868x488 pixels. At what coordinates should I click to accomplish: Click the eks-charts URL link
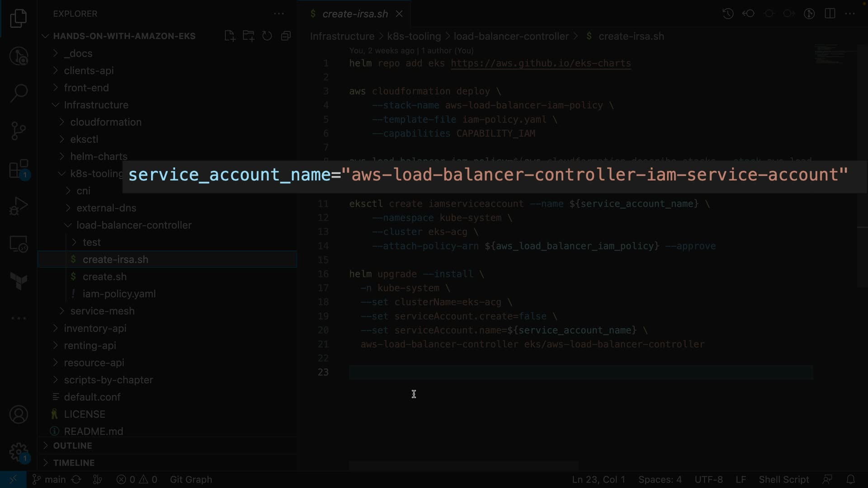pos(541,63)
